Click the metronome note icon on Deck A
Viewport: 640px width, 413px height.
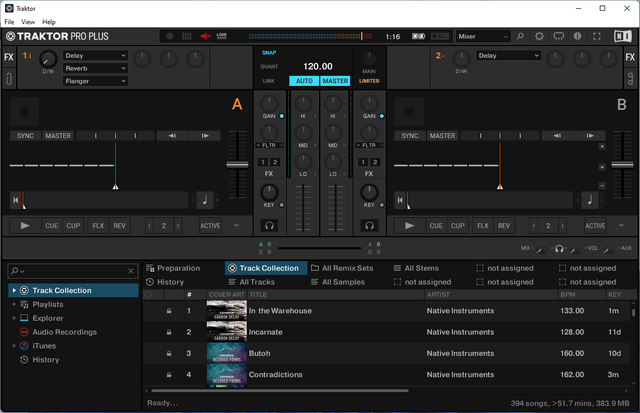pos(204,200)
